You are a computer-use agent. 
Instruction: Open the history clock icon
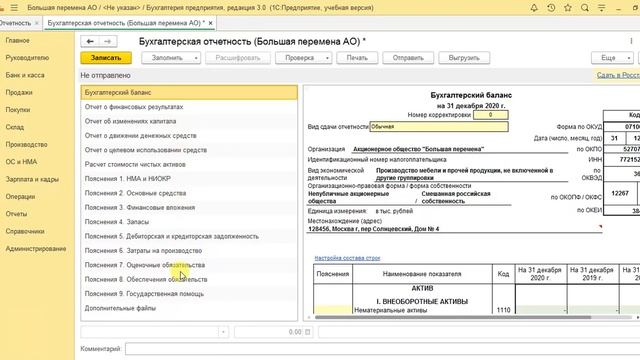[551, 8]
